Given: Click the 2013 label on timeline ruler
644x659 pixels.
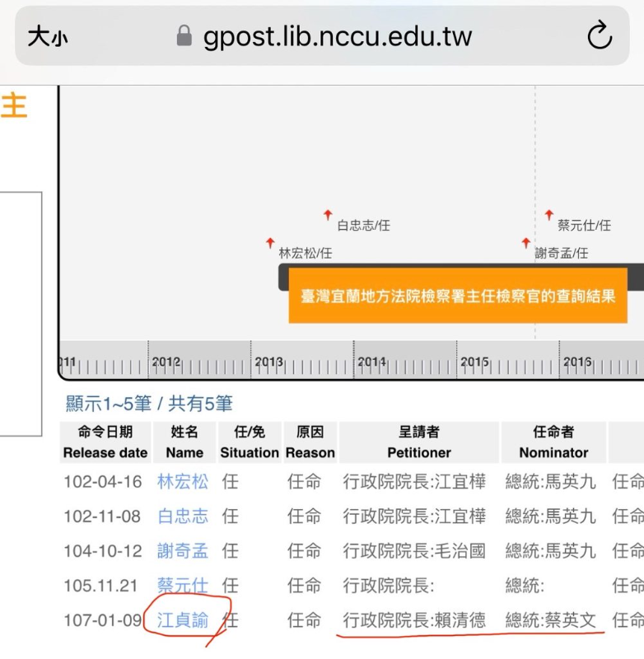Looking at the screenshot, I should pyautogui.click(x=268, y=362).
